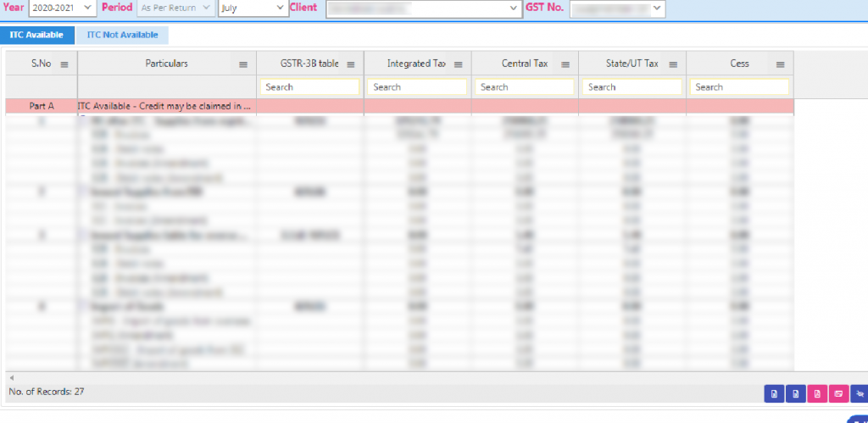Click the clear filter icon at bottom right
The width and height of the screenshot is (868, 423).
tap(860, 393)
